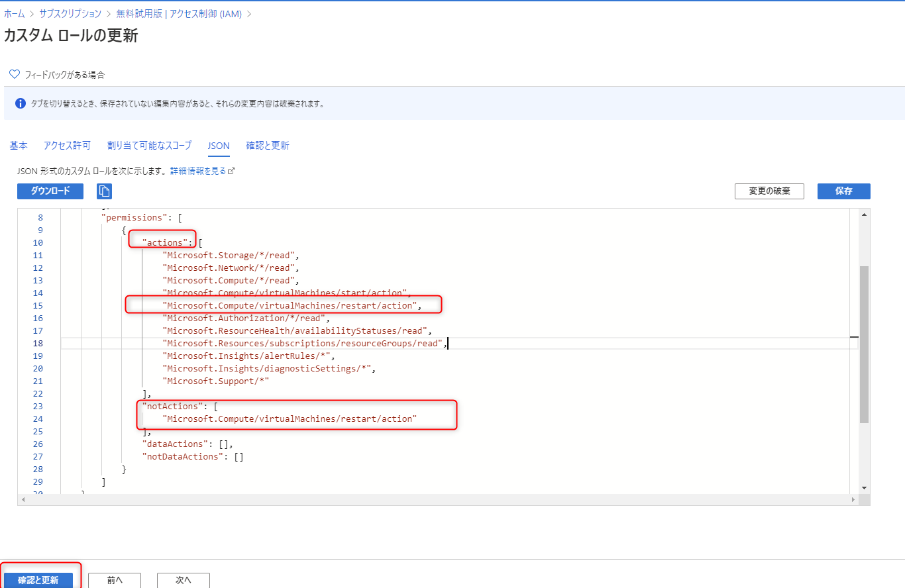Open external link icon beside 詳細情報を見る
This screenshot has height=588, width=905.
coord(231,171)
